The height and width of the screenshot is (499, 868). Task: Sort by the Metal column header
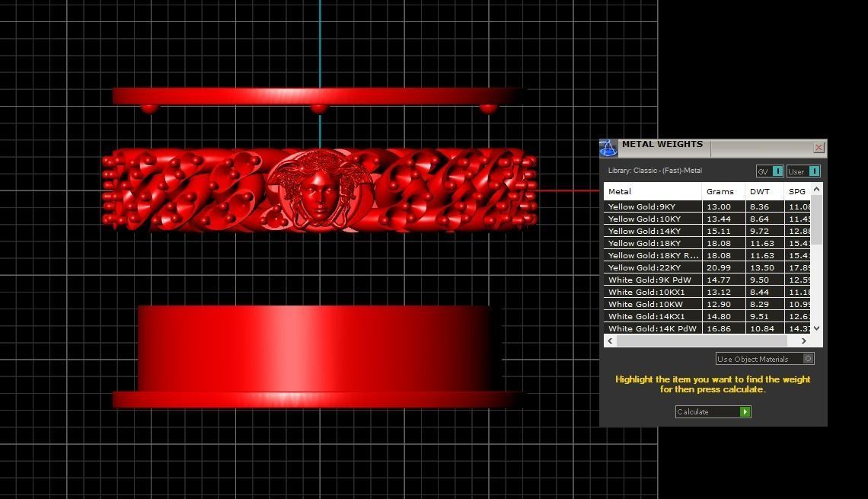tap(652, 192)
